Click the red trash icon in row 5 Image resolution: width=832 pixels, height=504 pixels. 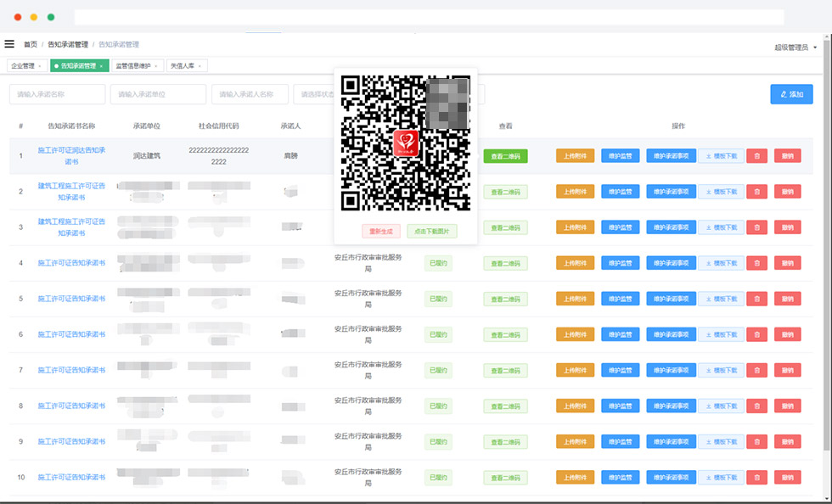click(756, 299)
